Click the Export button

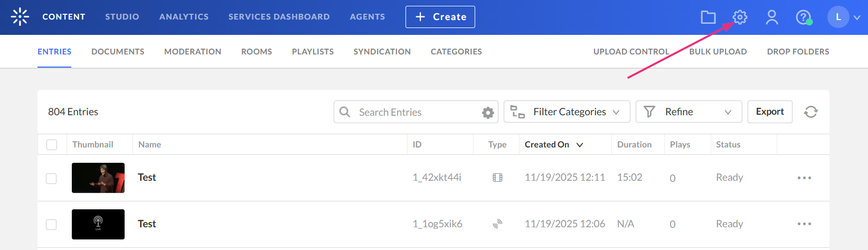pyautogui.click(x=769, y=112)
